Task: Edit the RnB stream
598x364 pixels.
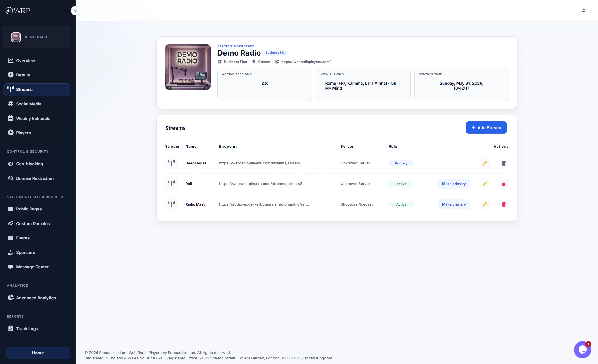Action: tap(485, 184)
